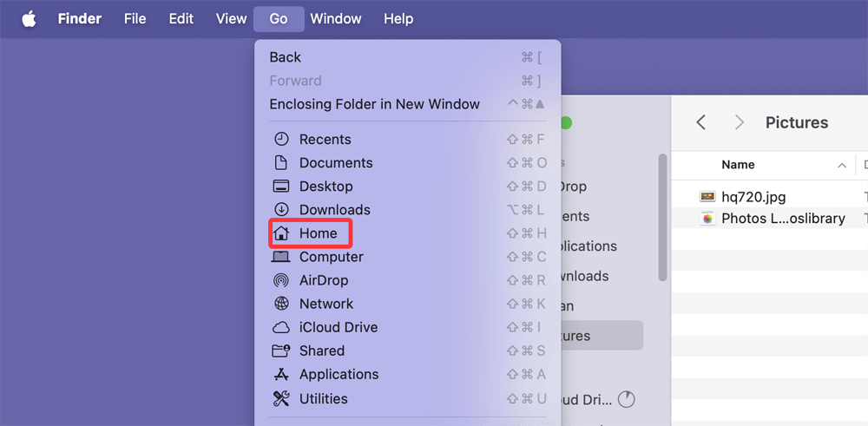The width and height of the screenshot is (868, 426).
Task: Click the iCloud Drive cloud icon
Action: coord(281,327)
